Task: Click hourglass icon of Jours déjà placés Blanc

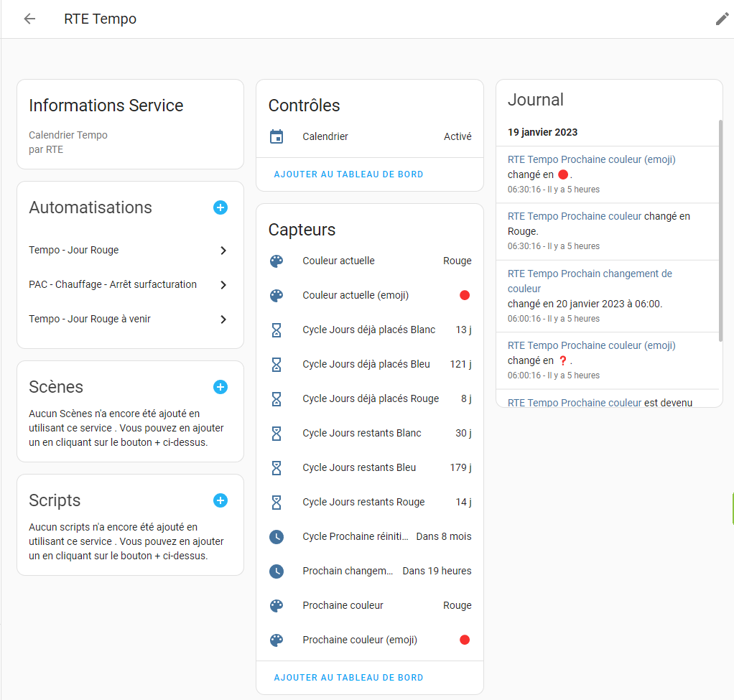Action: [277, 330]
